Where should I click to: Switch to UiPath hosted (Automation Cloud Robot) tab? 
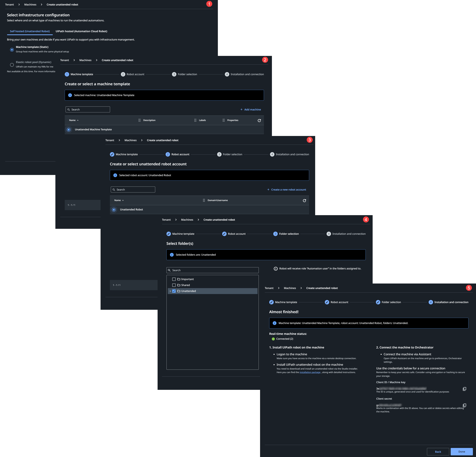point(81,31)
